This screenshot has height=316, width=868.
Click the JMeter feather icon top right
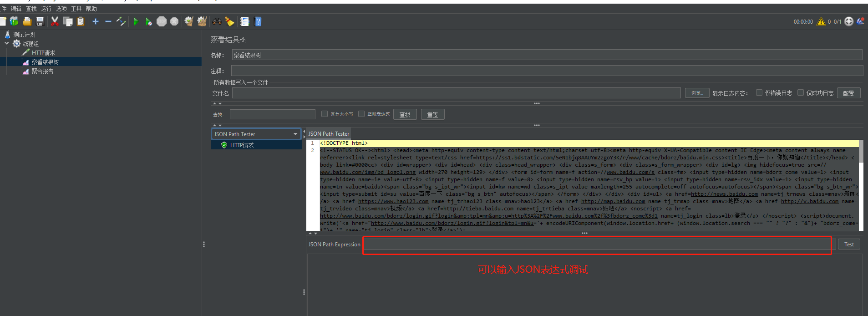860,21
